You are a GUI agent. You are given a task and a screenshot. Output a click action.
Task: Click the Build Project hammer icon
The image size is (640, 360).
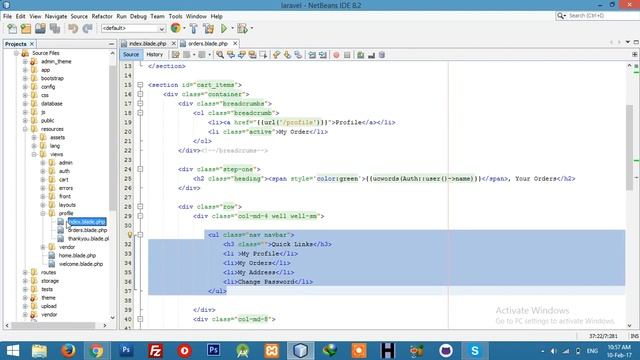pos(194,29)
